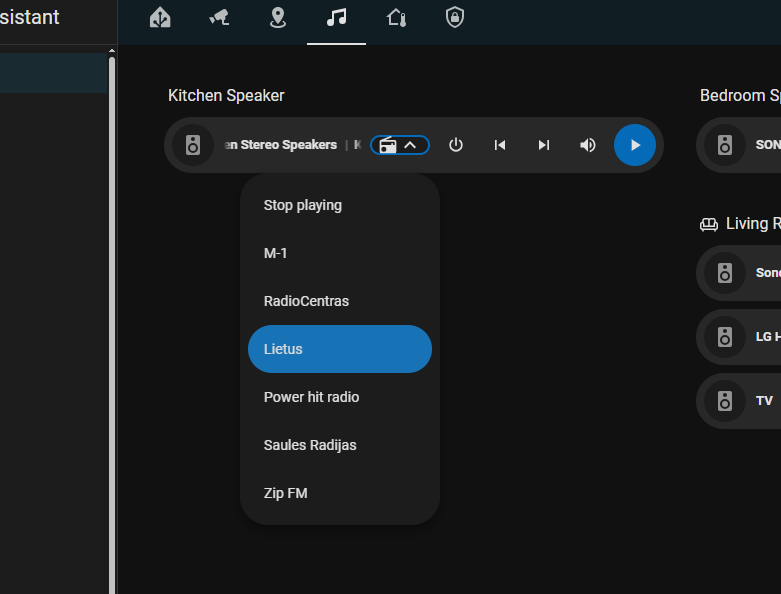
Task: Click the highlighted sidebar item
Action: coord(54,73)
